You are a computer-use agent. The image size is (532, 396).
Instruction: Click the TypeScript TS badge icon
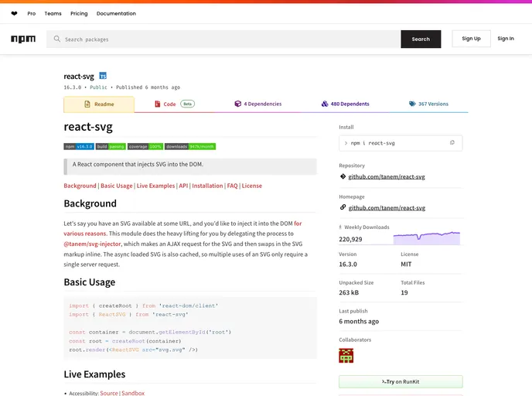point(103,76)
